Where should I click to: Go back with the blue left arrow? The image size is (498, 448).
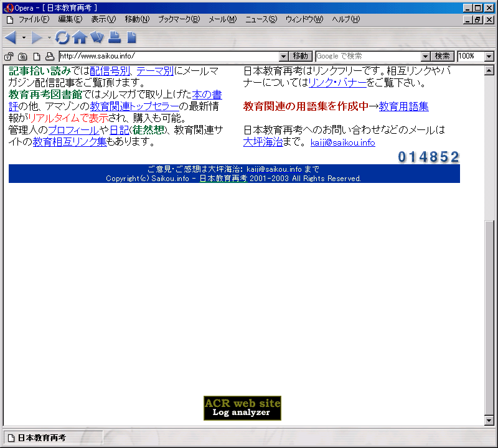click(x=11, y=37)
